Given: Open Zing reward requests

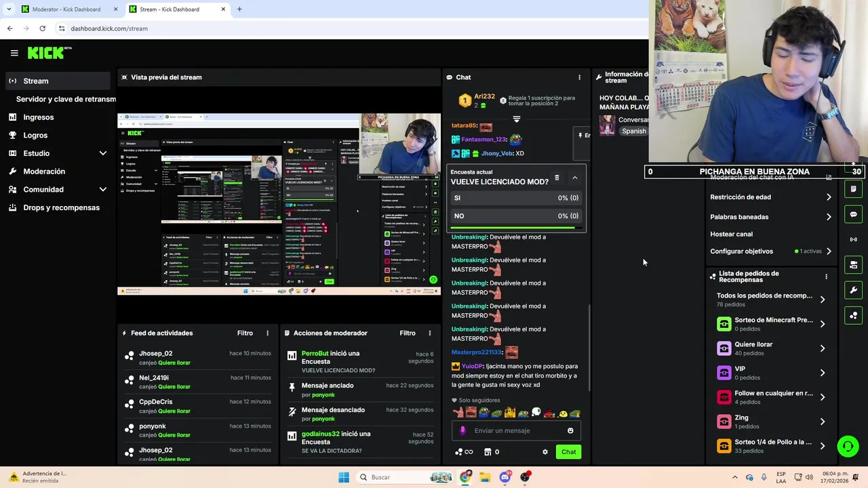Looking at the screenshot, I should click(771, 422).
